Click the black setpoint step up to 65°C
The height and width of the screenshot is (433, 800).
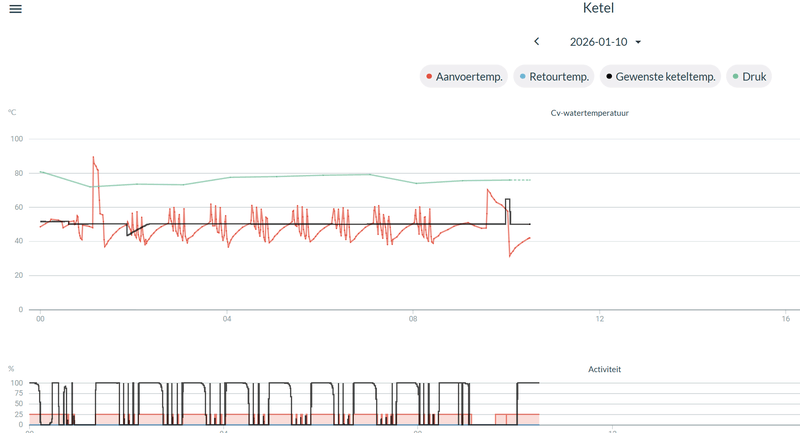[508, 200]
